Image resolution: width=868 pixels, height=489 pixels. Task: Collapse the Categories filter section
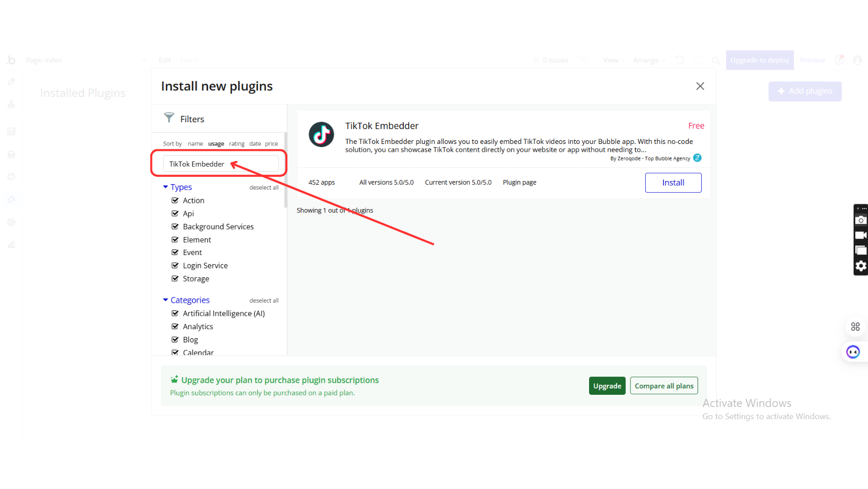click(166, 300)
